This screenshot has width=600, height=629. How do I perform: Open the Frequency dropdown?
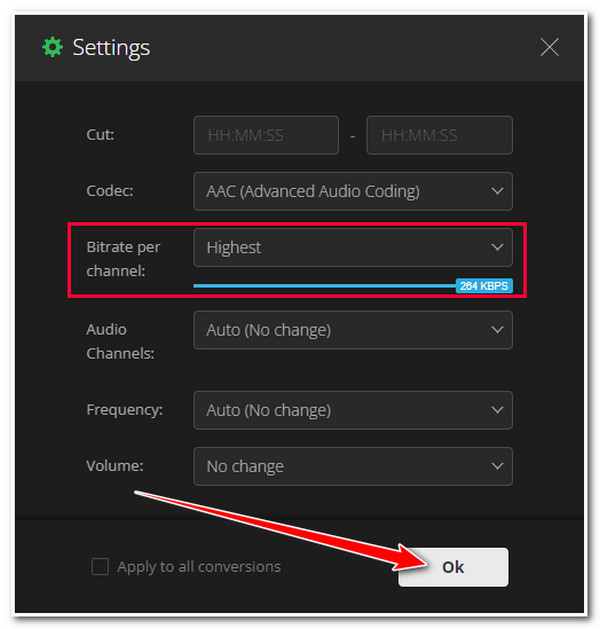(x=353, y=410)
